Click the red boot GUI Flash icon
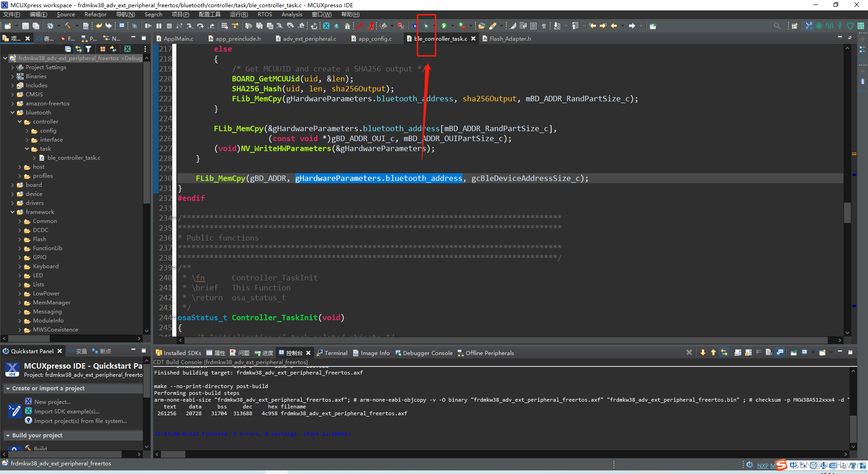Image resolution: width=868 pixels, height=474 pixels. point(370,26)
